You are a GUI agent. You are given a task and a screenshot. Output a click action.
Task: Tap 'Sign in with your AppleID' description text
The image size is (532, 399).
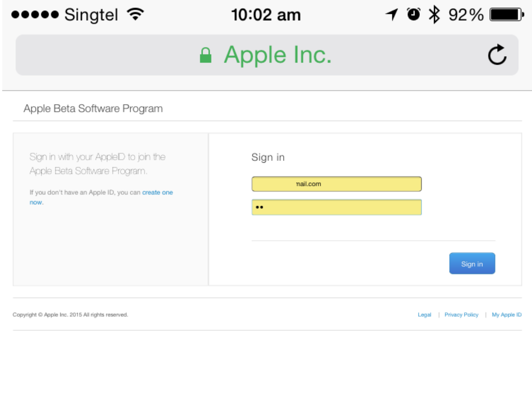[98, 164]
